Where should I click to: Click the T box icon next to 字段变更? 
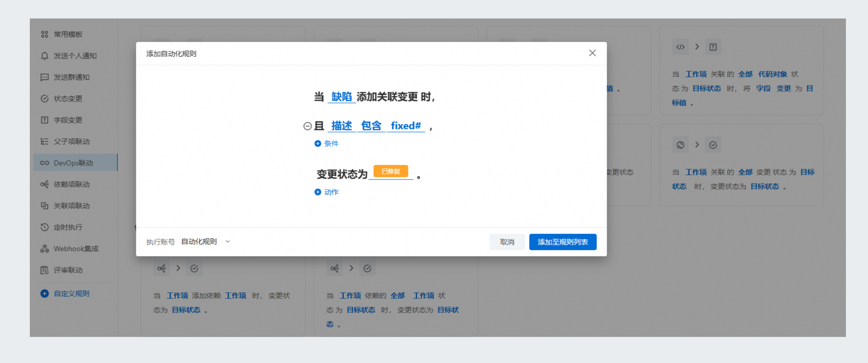pyautogui.click(x=44, y=120)
